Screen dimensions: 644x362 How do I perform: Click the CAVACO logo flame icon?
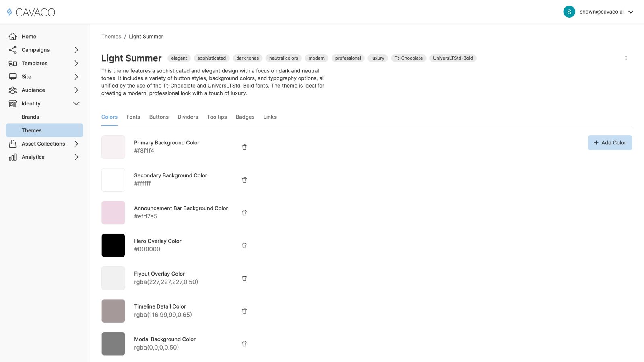click(10, 12)
